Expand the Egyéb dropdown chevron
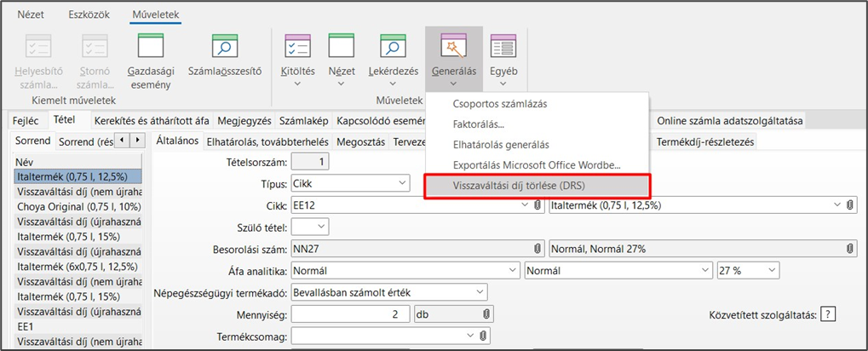The width and height of the screenshot is (868, 351). tap(503, 83)
